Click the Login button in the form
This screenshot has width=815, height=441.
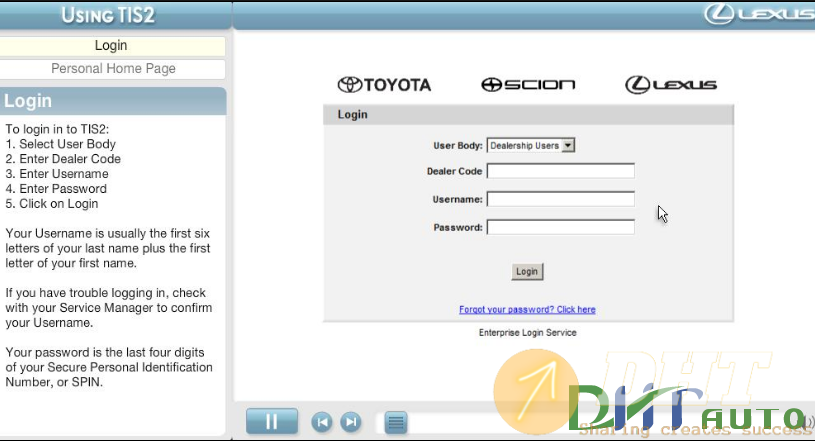coord(527,271)
